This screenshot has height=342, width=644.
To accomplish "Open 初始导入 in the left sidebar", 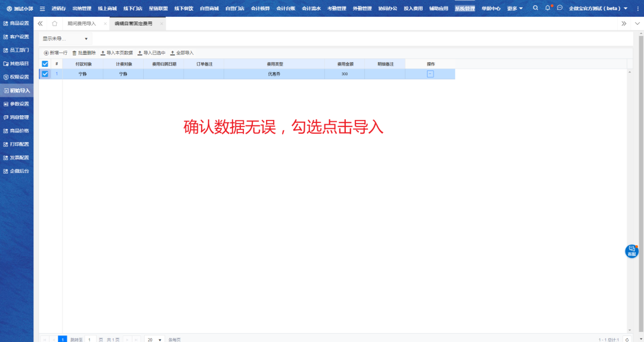I will tap(17, 91).
